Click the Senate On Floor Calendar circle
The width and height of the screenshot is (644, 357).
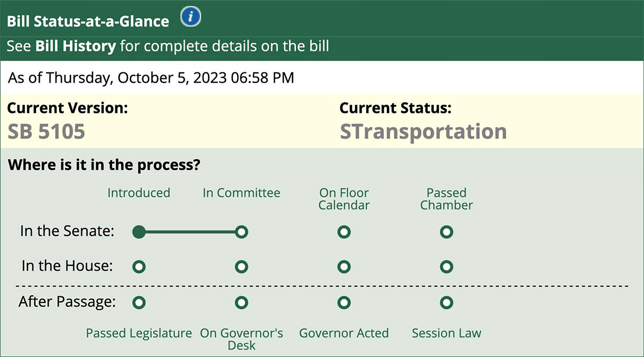[x=344, y=232]
